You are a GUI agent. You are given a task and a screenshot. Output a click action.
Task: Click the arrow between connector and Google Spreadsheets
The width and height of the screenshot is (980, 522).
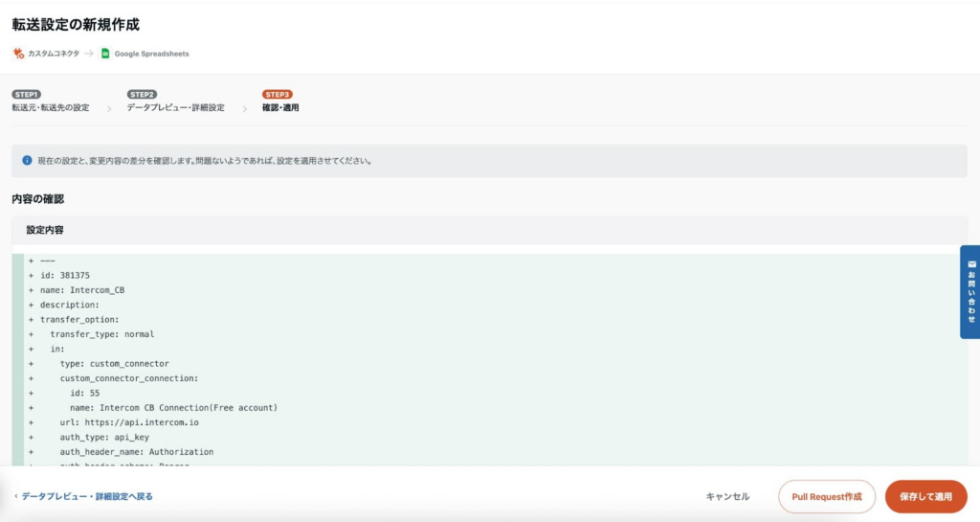90,54
